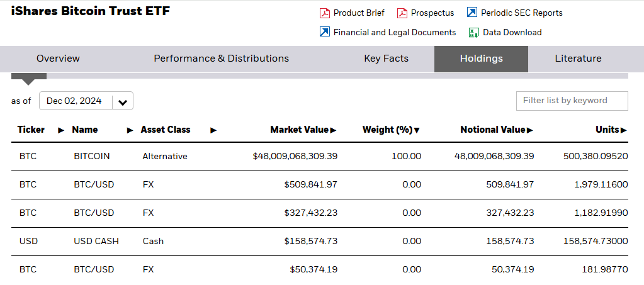Sort table by Market Value header
The width and height of the screenshot is (644, 285).
[x=299, y=130]
